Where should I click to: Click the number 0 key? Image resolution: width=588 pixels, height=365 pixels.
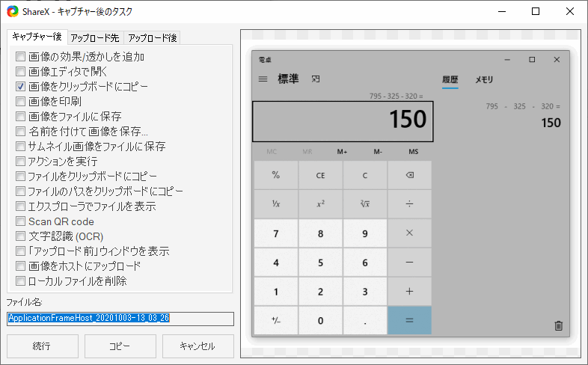coord(320,320)
